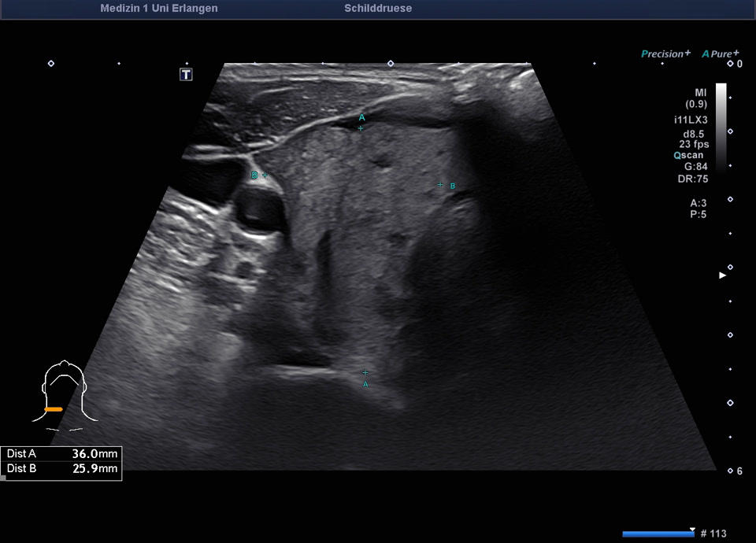This screenshot has height=543, width=756.
Task: Pick the right caliper B crosshair
Action: [440, 185]
